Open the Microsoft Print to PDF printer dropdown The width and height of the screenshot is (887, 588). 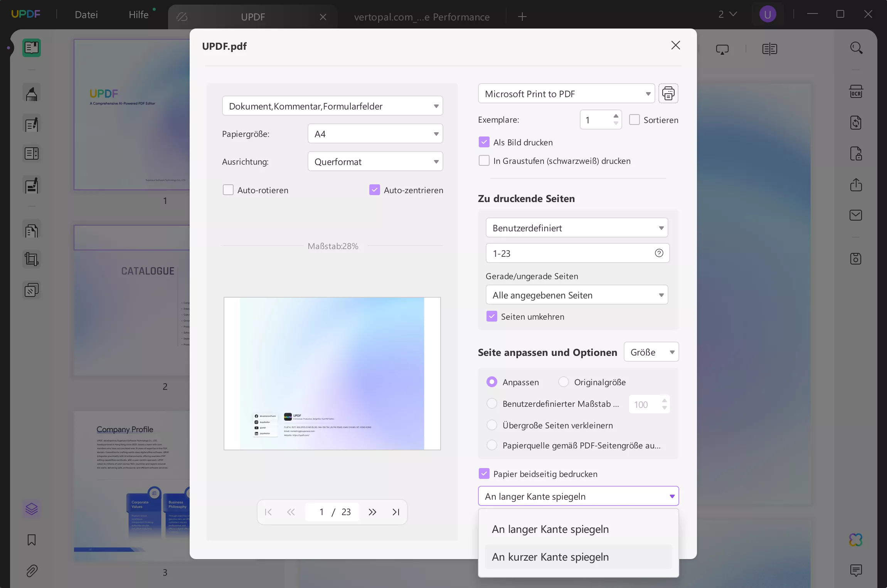[x=566, y=94]
